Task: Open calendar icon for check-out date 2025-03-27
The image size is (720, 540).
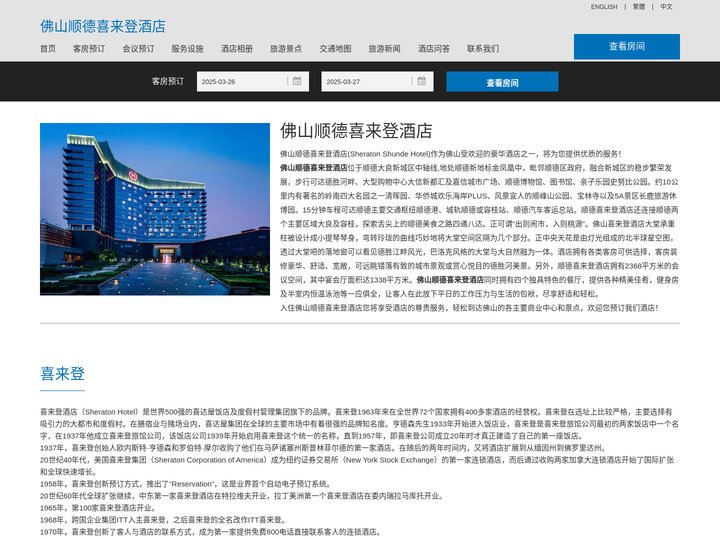Action: tap(422, 81)
